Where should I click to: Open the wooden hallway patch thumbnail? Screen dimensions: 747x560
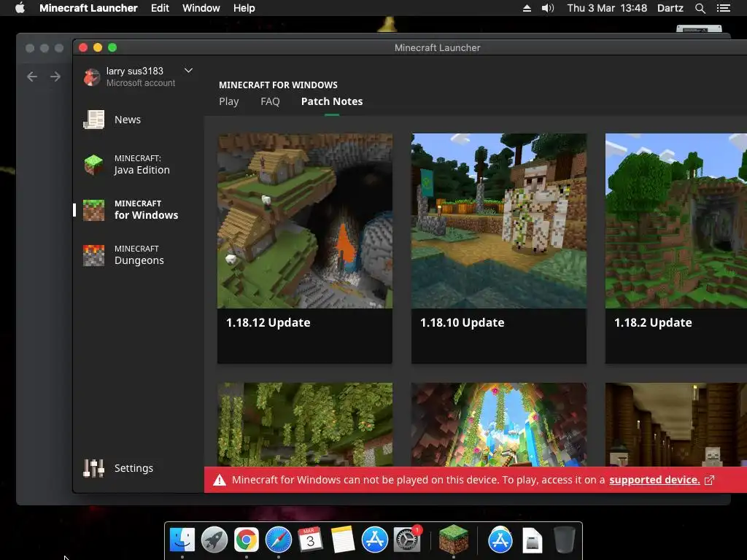(x=676, y=425)
